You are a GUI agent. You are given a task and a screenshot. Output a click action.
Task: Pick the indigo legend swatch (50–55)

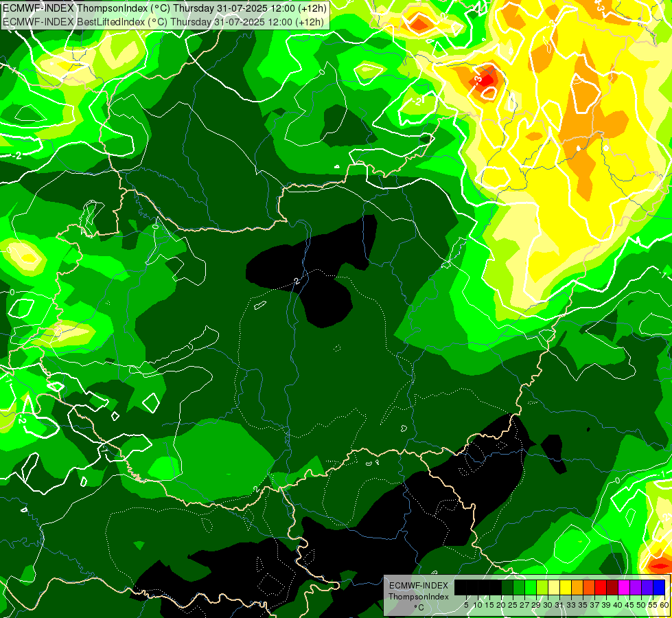click(x=647, y=587)
